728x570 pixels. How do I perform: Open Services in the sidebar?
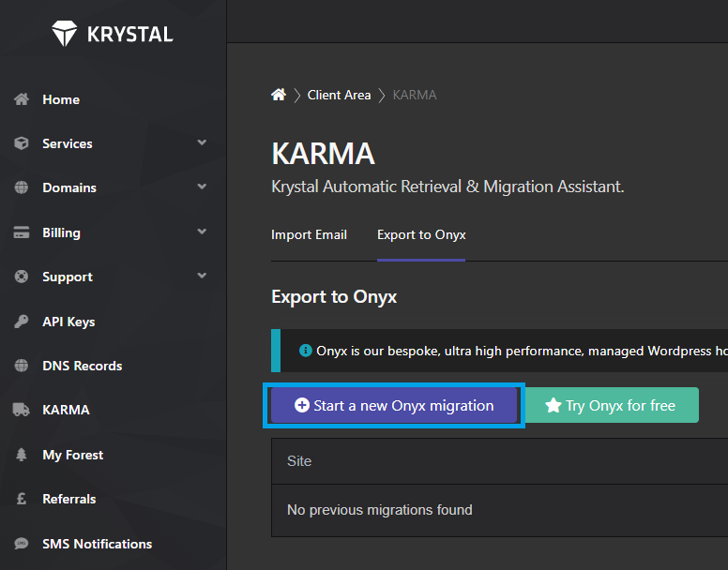[x=68, y=143]
